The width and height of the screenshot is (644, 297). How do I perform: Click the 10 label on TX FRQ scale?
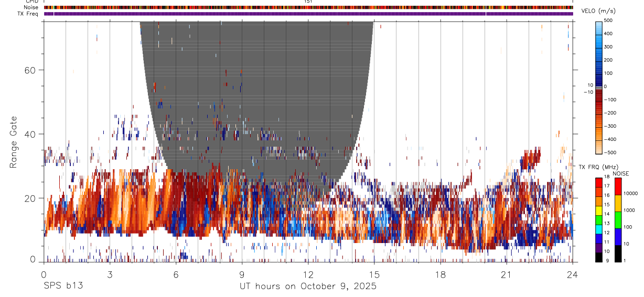tap(607, 251)
